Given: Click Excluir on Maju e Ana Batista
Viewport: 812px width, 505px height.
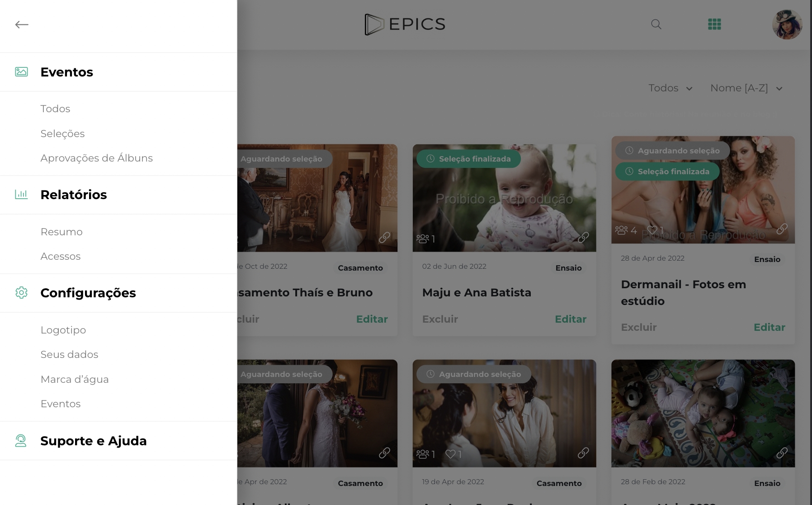Looking at the screenshot, I should click(x=440, y=319).
